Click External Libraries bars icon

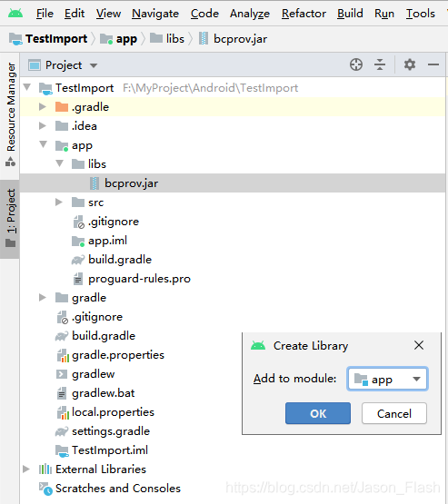45,469
